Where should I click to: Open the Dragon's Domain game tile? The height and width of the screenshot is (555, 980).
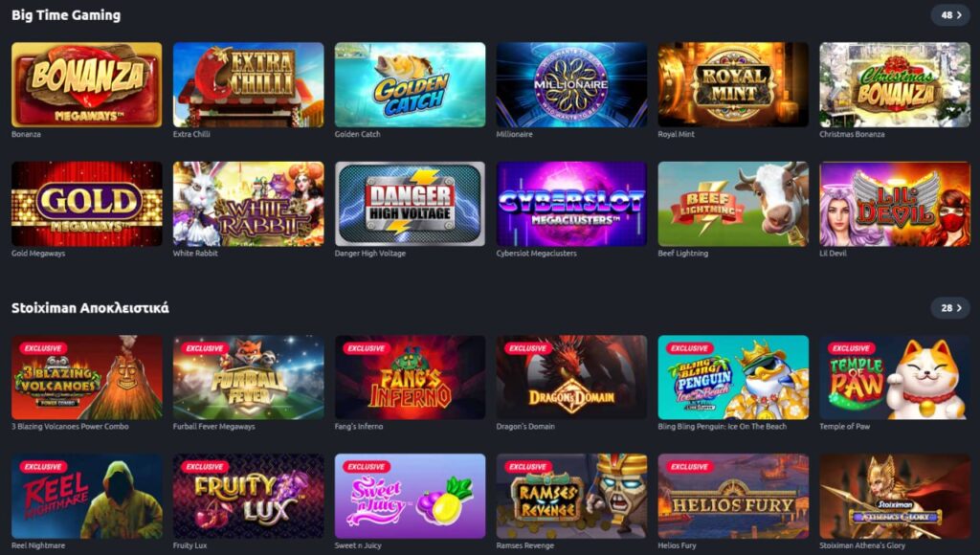tap(571, 377)
